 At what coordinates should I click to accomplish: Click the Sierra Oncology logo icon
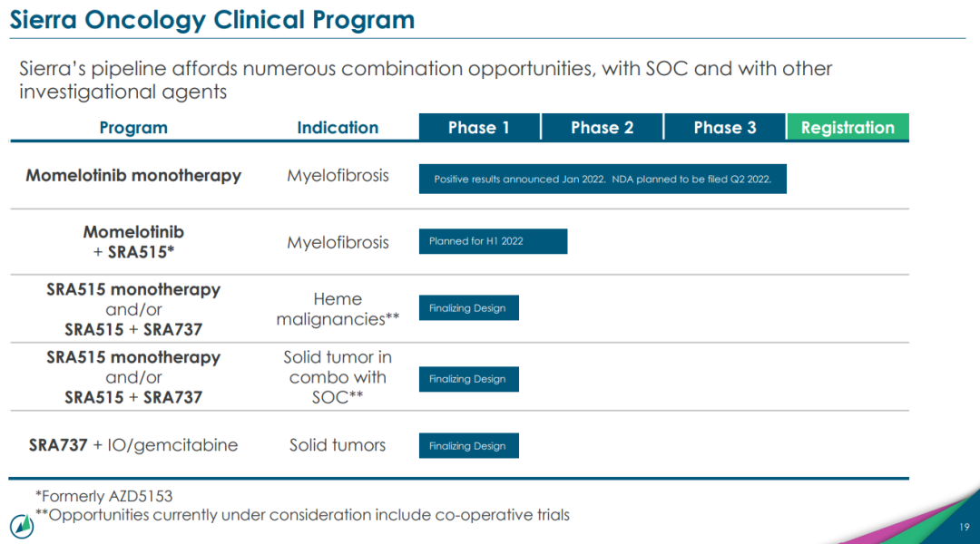[x=22, y=525]
